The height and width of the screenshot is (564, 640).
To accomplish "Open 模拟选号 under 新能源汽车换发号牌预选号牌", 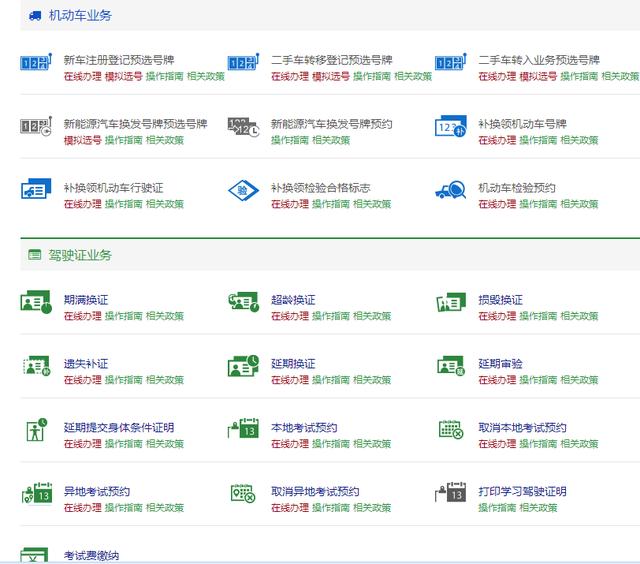I will (82, 140).
